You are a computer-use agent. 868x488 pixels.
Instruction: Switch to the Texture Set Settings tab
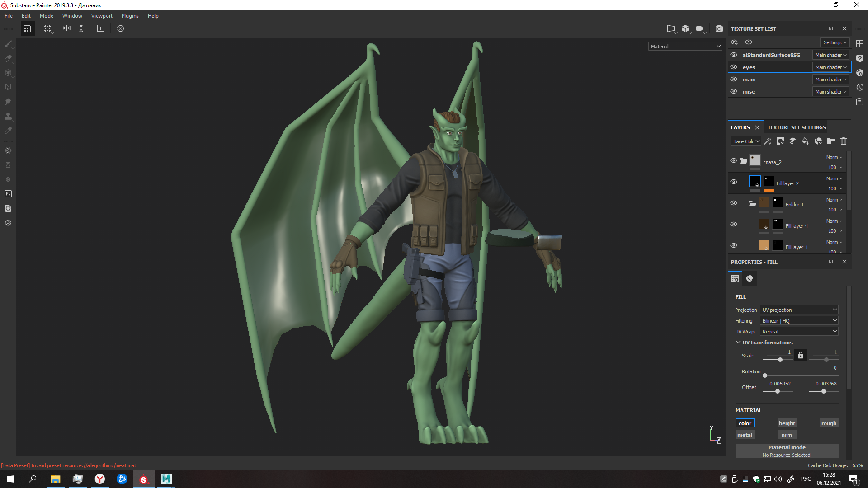tap(797, 127)
